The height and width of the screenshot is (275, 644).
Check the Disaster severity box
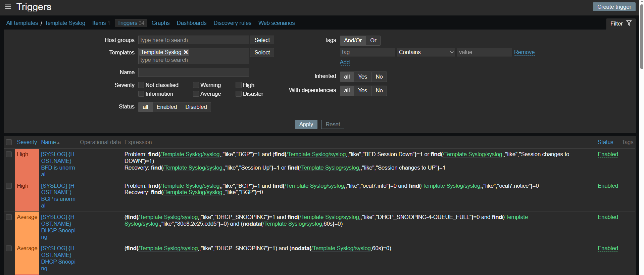(x=239, y=94)
